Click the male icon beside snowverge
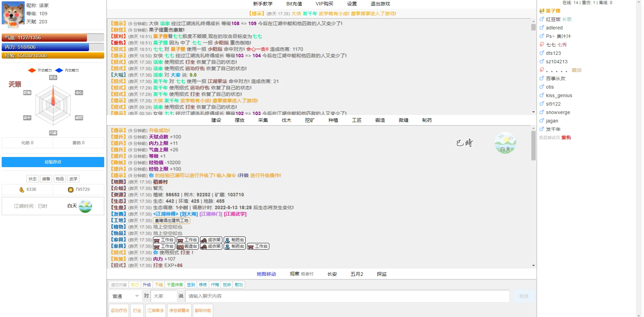644x317 pixels. (x=542, y=112)
